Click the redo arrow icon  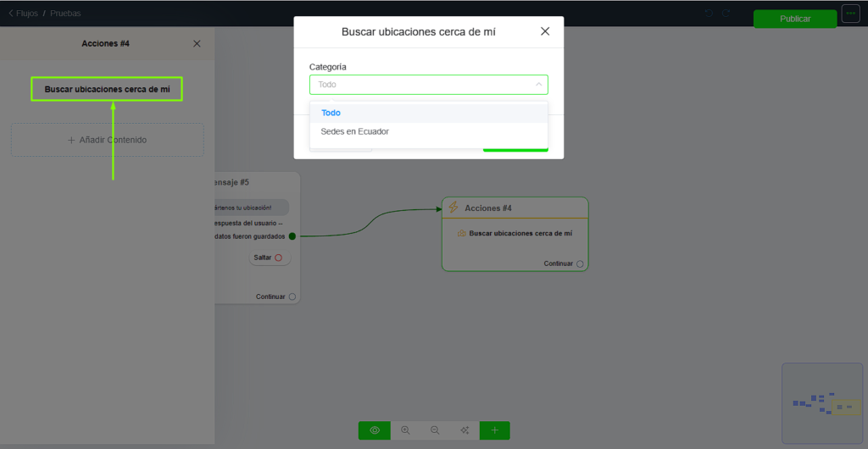click(x=726, y=14)
